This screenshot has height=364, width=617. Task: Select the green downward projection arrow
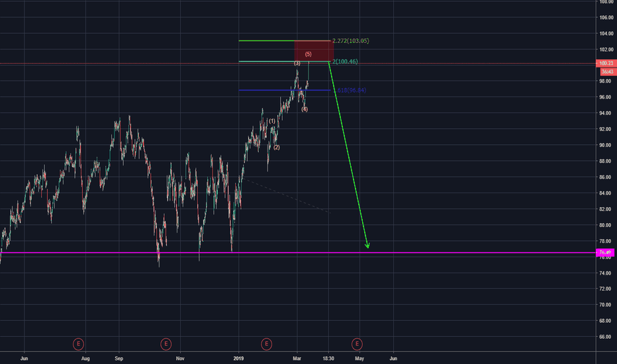coord(348,155)
